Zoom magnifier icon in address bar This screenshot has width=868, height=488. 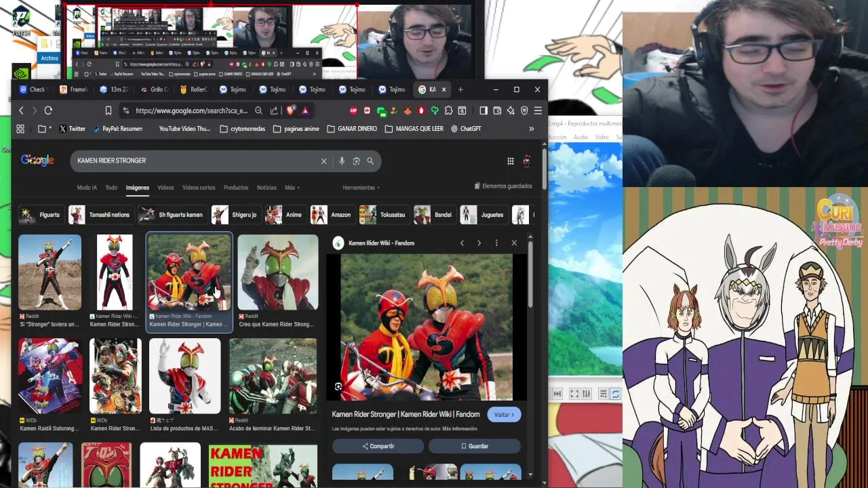[258, 110]
